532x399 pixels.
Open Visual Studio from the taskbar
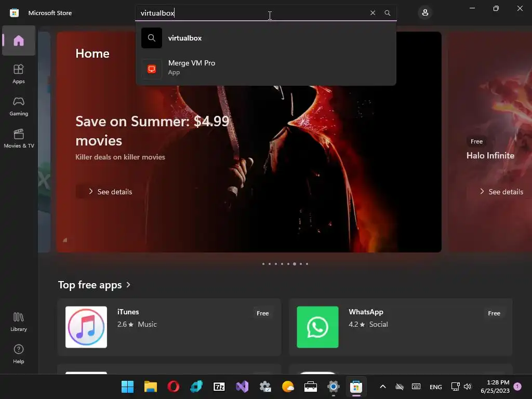point(242,387)
